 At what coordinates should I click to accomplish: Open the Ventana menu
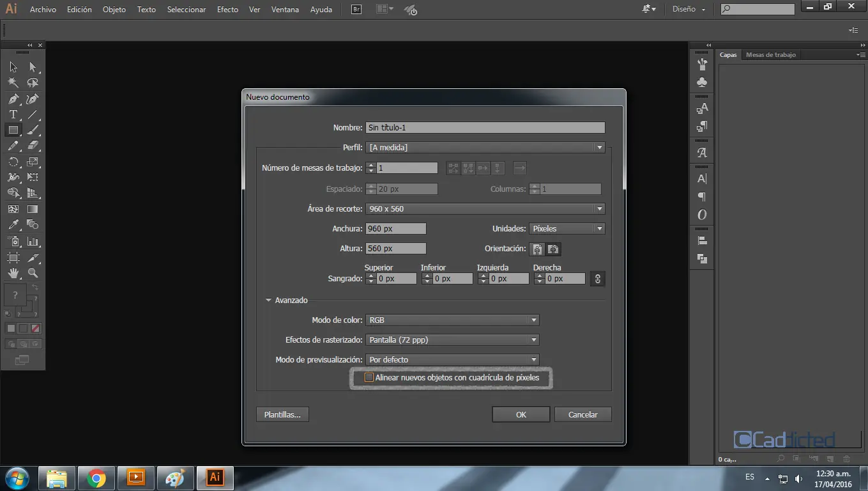pos(285,10)
